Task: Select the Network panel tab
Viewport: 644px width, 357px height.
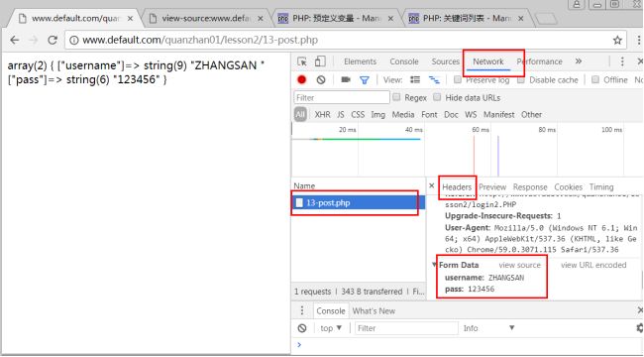Action: [x=487, y=61]
